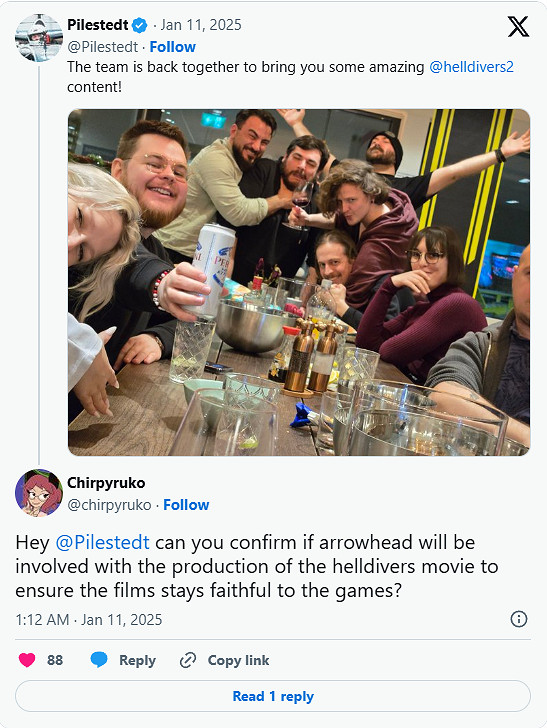This screenshot has width=547, height=728.
Task: Open the @helldivers2 mention link
Action: click(x=471, y=67)
